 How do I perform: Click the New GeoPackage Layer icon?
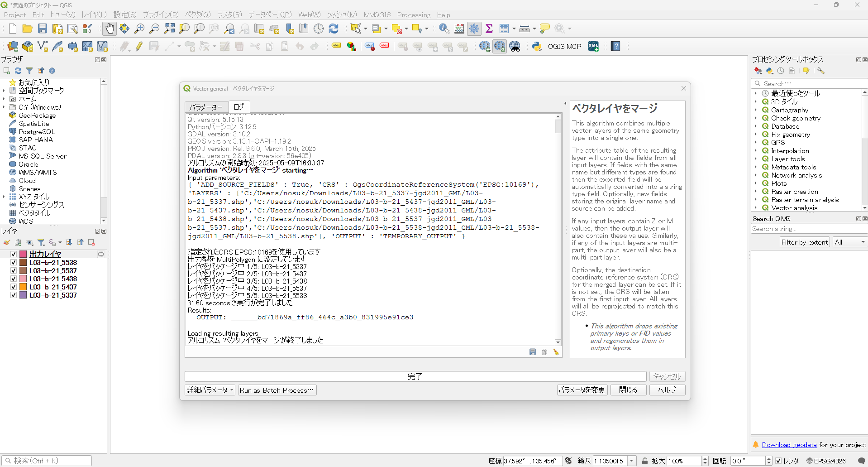[28, 46]
